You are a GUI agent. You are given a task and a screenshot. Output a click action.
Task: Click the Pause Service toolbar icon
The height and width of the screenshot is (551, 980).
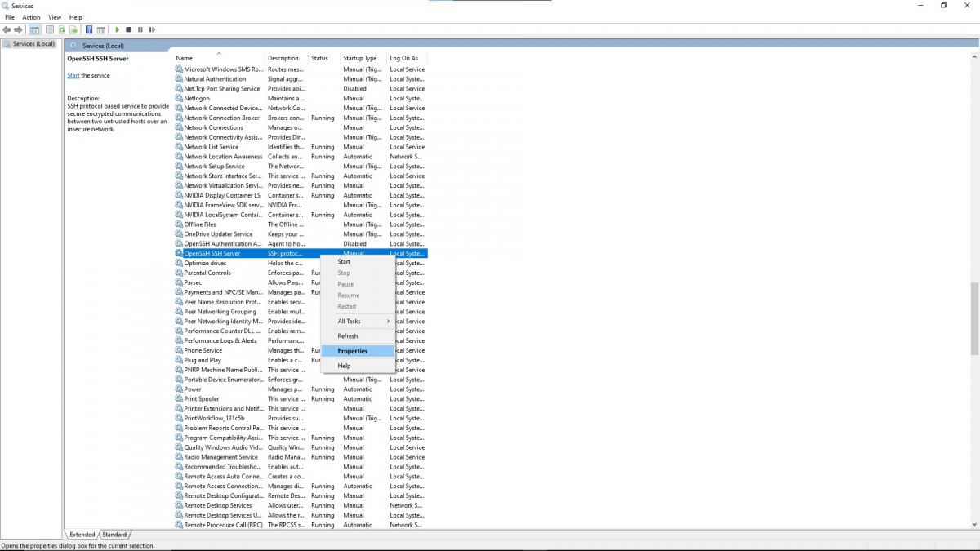(140, 30)
